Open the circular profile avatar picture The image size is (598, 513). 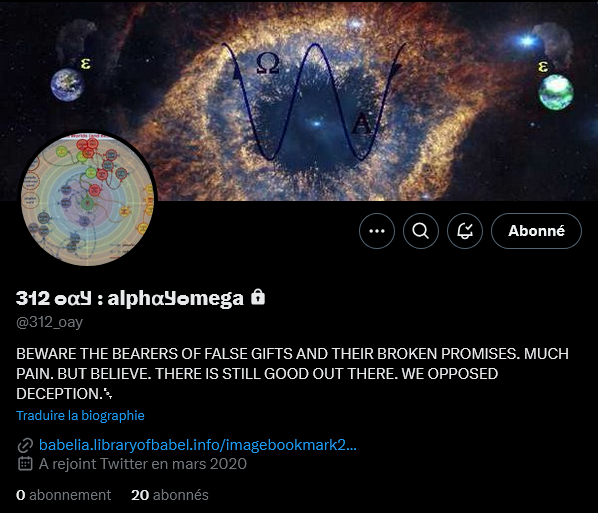click(87, 198)
